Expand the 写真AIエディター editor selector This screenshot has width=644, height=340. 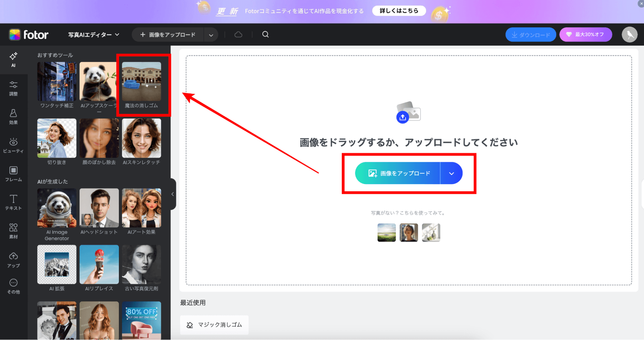[93, 34]
